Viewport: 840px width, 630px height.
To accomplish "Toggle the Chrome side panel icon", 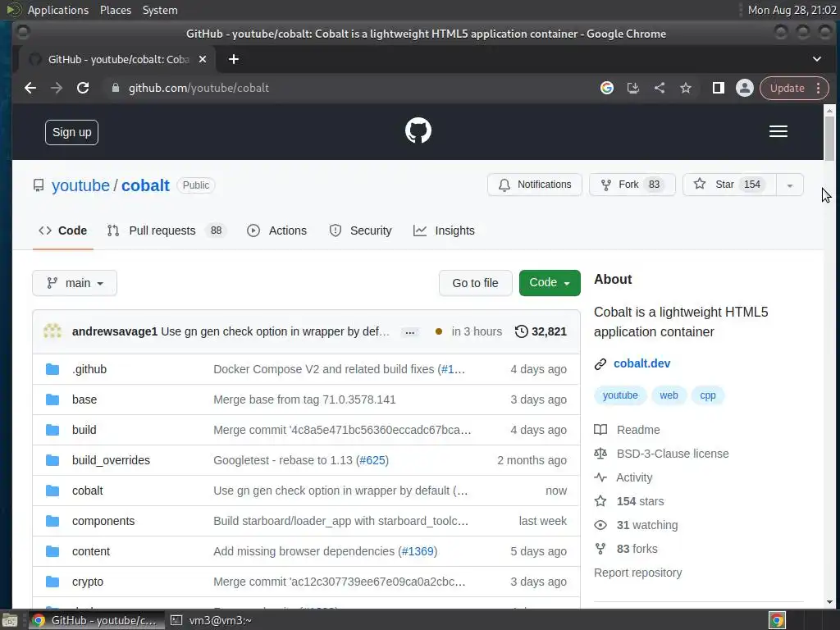I will point(718,88).
